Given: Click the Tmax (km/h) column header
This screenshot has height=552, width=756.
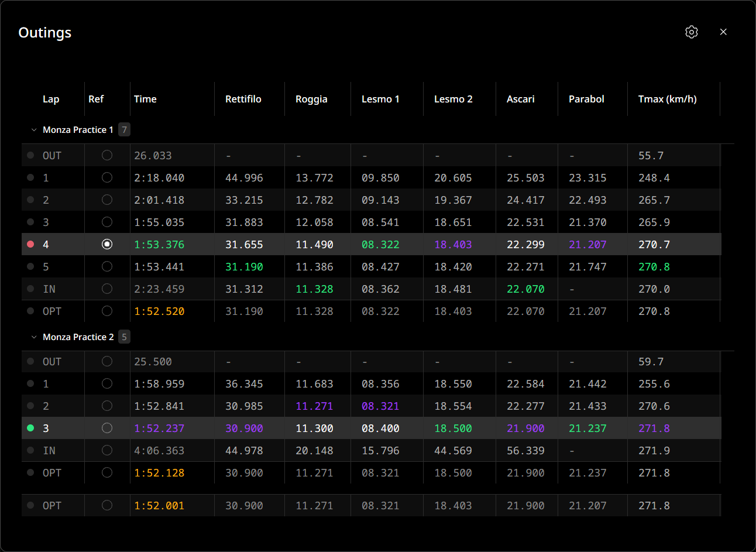Looking at the screenshot, I should click(x=668, y=99).
